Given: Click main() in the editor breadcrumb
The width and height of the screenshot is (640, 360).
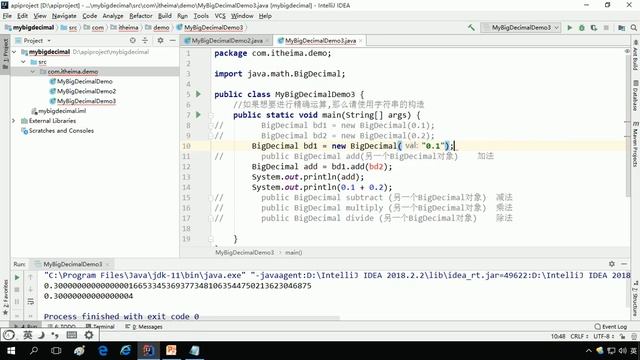Looking at the screenshot, I should [293, 252].
